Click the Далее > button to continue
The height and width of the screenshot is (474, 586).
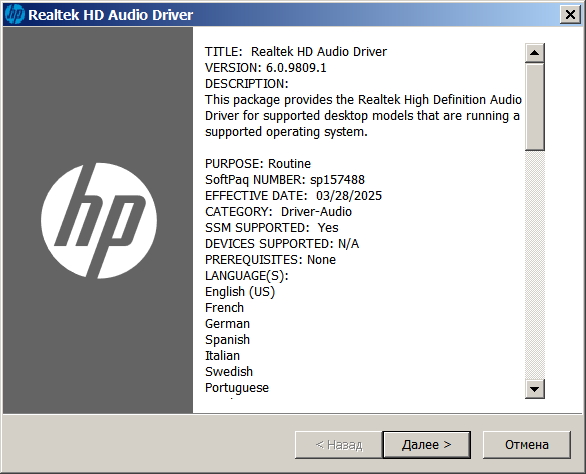click(x=426, y=444)
